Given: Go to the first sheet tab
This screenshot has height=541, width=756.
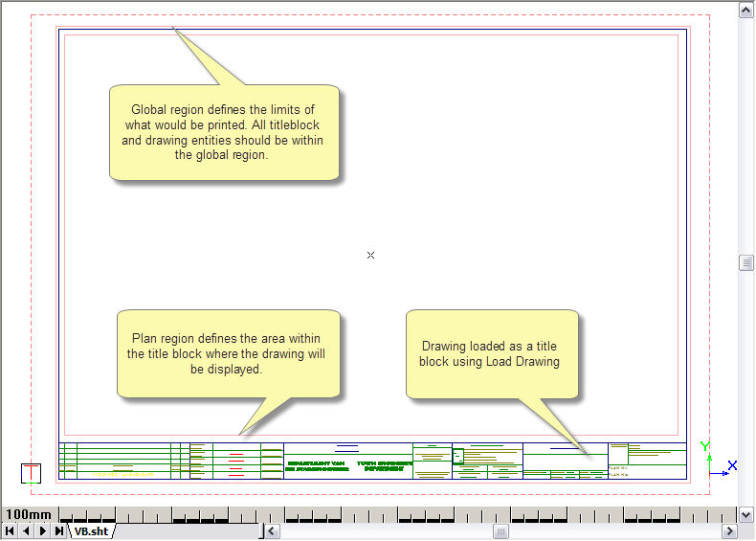Looking at the screenshot, I should click(x=10, y=530).
